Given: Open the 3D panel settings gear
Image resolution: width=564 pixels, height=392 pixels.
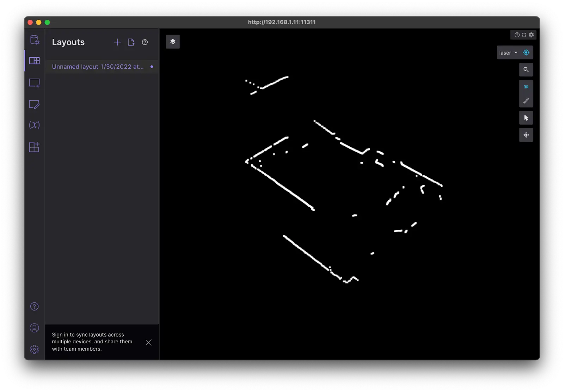Looking at the screenshot, I should (x=532, y=35).
